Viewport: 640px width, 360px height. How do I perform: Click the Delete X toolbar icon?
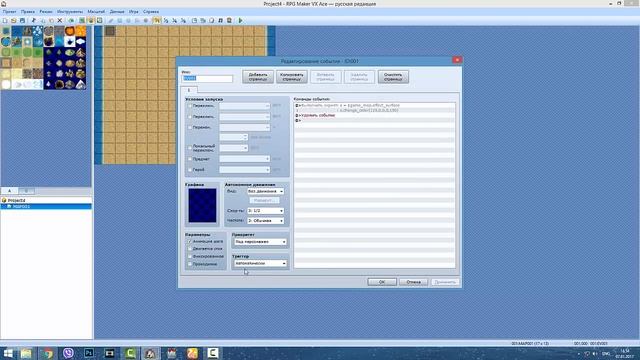point(60,20)
